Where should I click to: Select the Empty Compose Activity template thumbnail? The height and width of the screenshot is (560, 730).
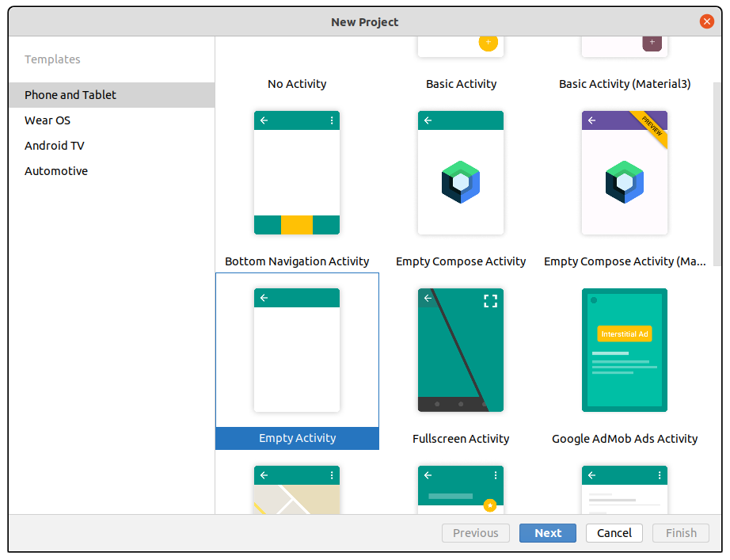point(461,173)
